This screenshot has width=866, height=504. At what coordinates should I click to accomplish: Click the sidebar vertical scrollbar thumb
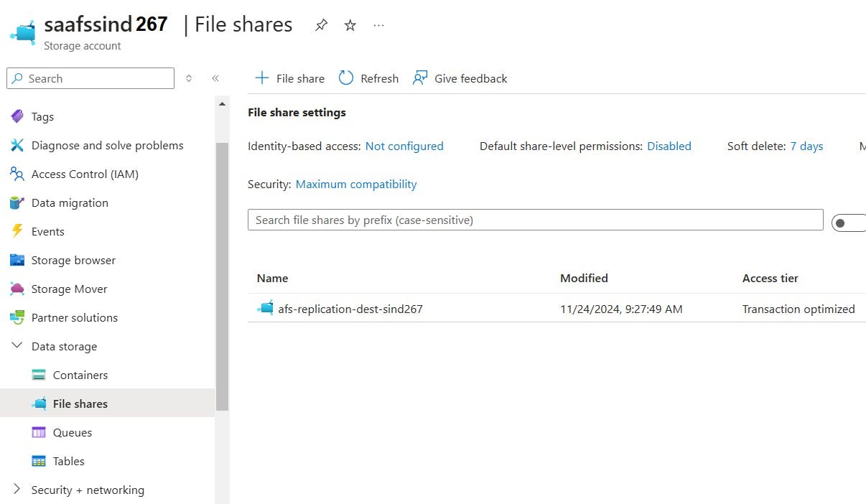222,276
